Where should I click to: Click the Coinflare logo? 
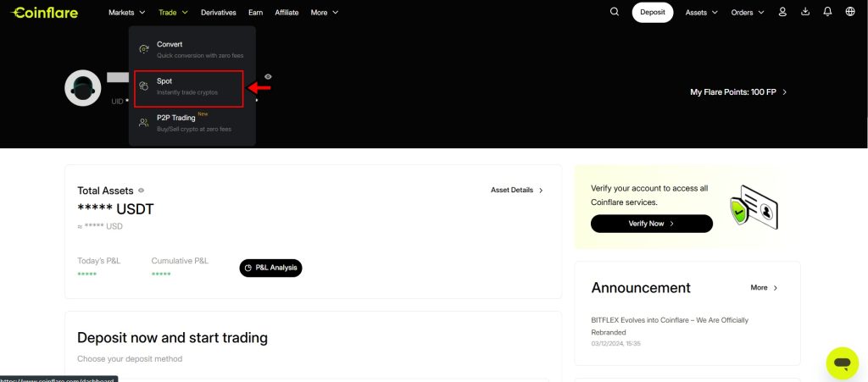point(44,12)
